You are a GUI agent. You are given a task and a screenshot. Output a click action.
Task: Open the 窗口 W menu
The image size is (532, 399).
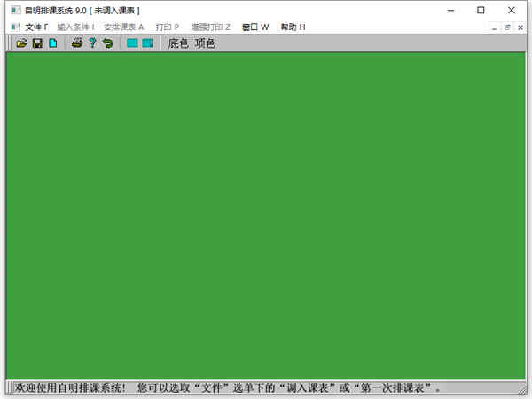(255, 27)
